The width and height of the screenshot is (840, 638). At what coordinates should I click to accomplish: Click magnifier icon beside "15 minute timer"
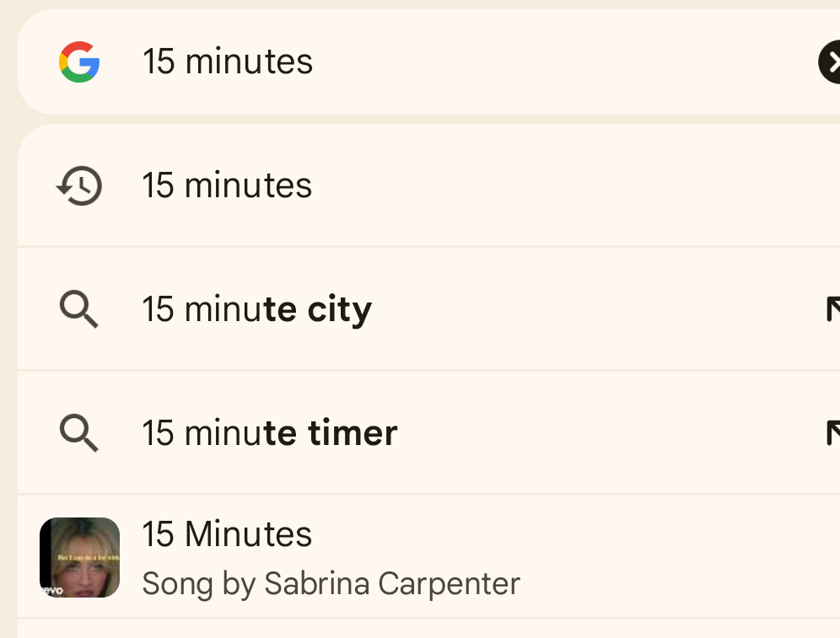coord(78,433)
